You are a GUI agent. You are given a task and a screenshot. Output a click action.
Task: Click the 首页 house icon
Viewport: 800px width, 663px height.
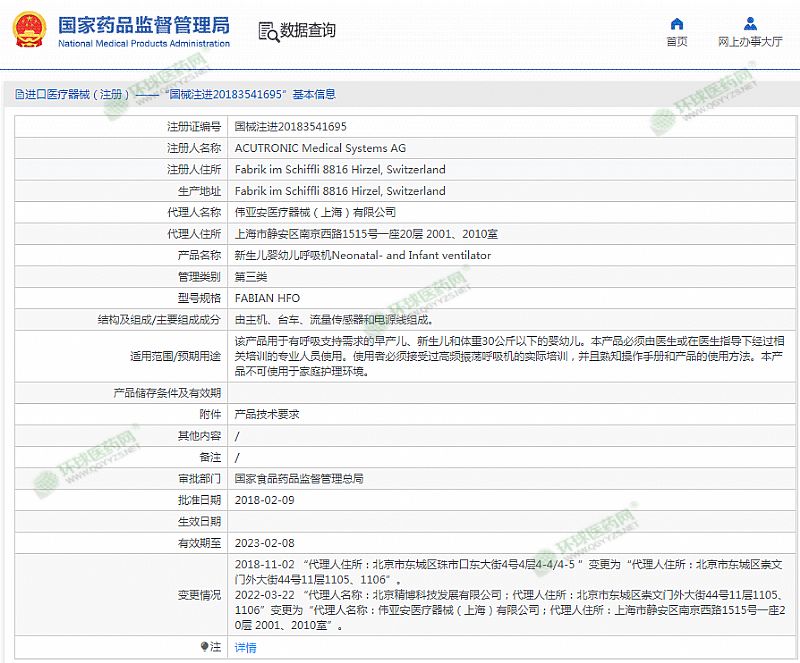[677, 23]
